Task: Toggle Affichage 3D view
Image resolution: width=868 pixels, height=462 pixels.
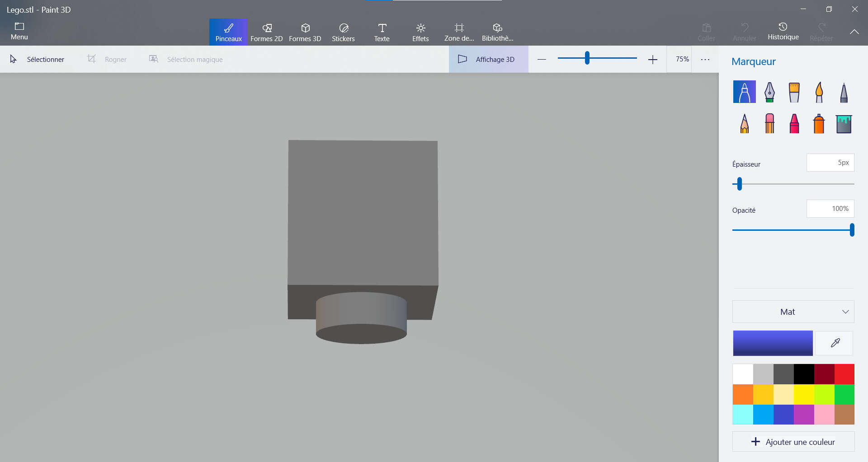Action: pyautogui.click(x=488, y=59)
